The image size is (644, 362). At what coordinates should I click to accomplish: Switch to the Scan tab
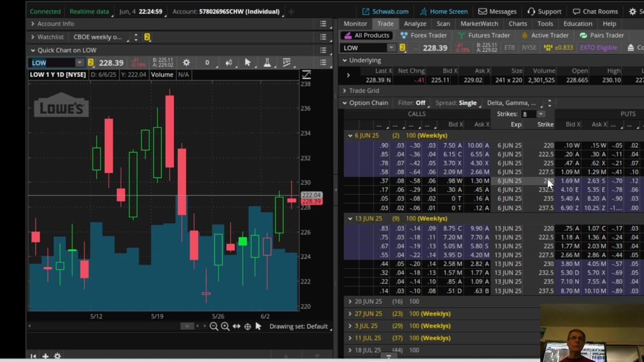tap(443, 24)
